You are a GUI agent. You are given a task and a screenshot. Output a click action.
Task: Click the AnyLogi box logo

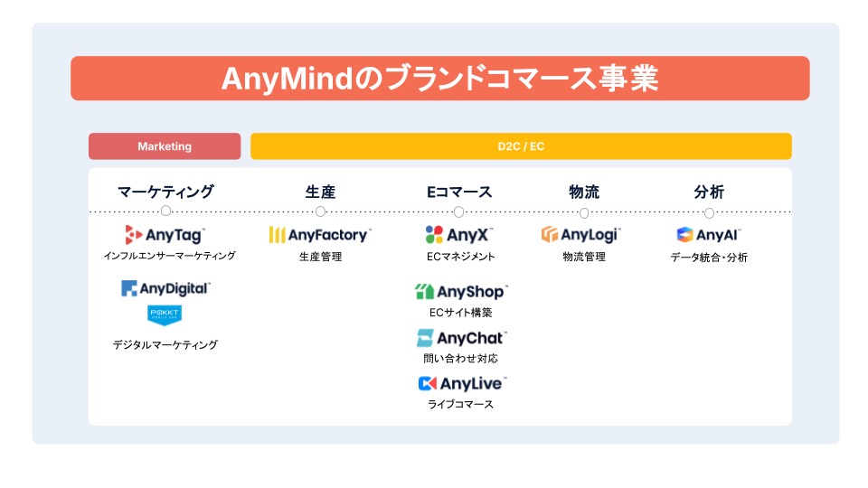[x=550, y=235]
